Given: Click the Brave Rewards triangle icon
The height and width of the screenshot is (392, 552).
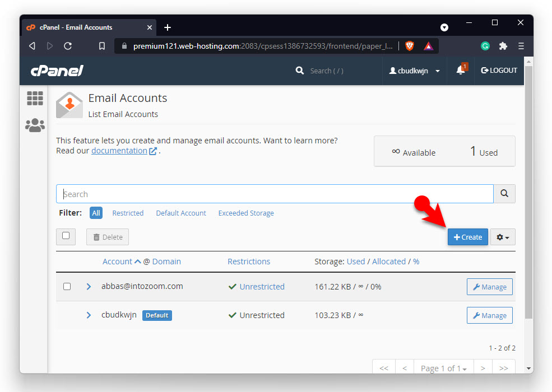Looking at the screenshot, I should [x=429, y=46].
